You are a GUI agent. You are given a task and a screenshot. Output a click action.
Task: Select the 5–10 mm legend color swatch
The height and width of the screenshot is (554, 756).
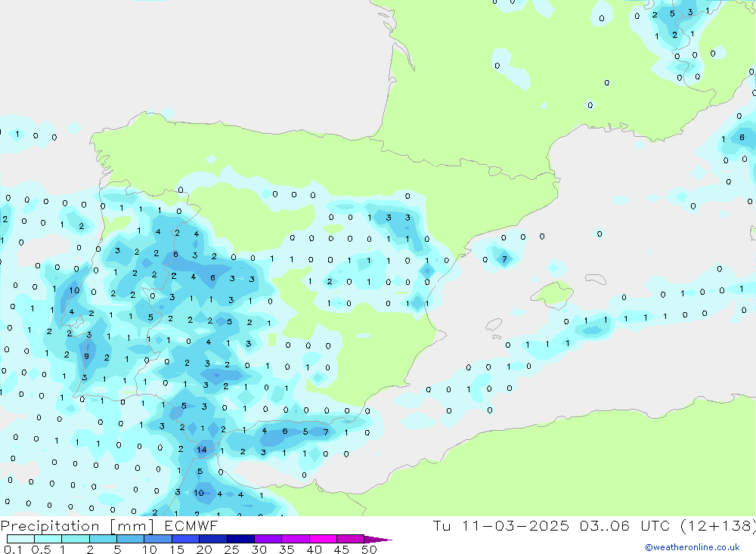click(x=131, y=539)
